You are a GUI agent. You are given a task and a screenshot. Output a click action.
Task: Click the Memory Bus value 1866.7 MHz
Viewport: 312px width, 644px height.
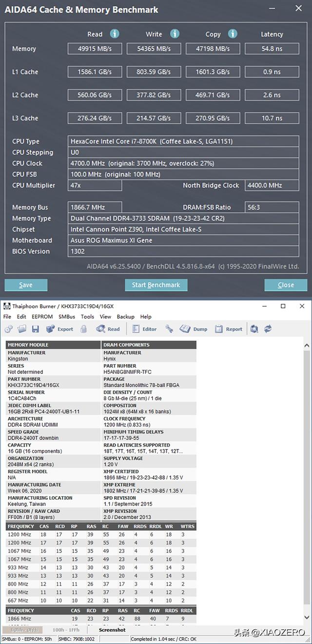coord(95,207)
